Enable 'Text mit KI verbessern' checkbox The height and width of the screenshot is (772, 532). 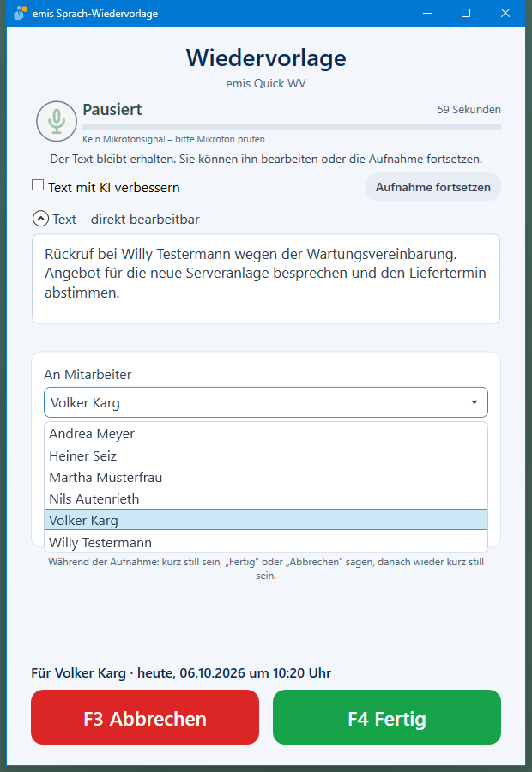(38, 185)
